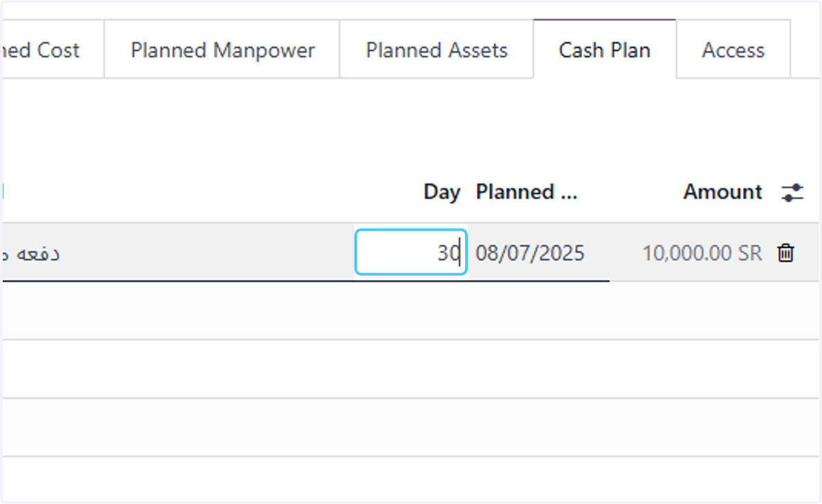Sort by the Planned date column header

pyautogui.click(x=527, y=192)
